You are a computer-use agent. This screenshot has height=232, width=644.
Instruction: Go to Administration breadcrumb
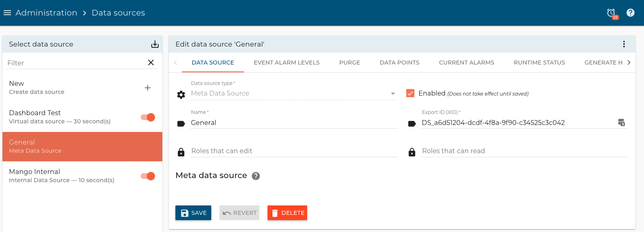coord(46,13)
